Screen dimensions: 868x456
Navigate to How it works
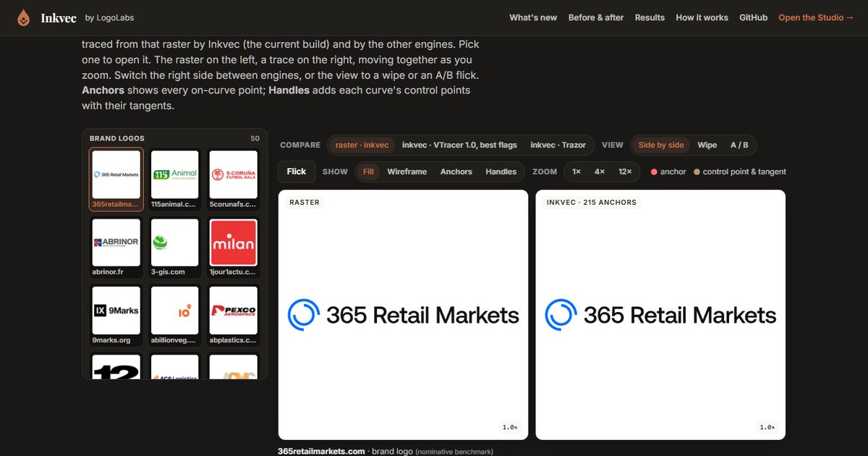[x=702, y=17]
